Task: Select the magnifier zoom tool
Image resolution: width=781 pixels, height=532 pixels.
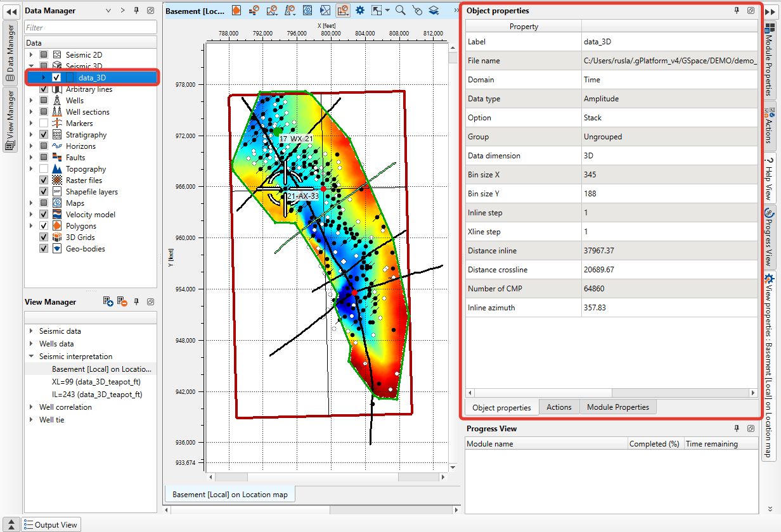Action: [401, 10]
